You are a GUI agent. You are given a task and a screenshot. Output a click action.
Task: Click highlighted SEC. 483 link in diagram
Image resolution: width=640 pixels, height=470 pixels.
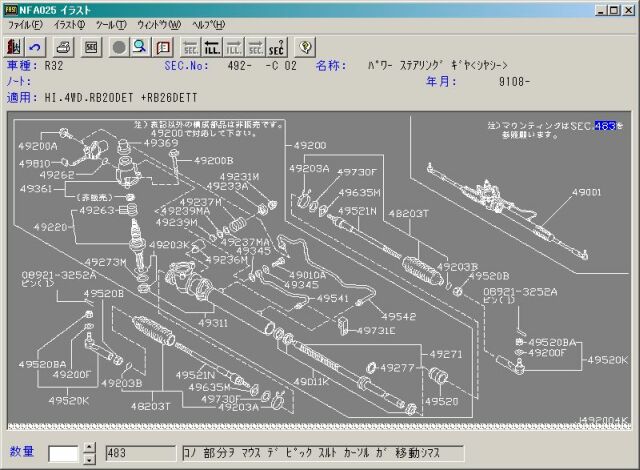(604, 126)
